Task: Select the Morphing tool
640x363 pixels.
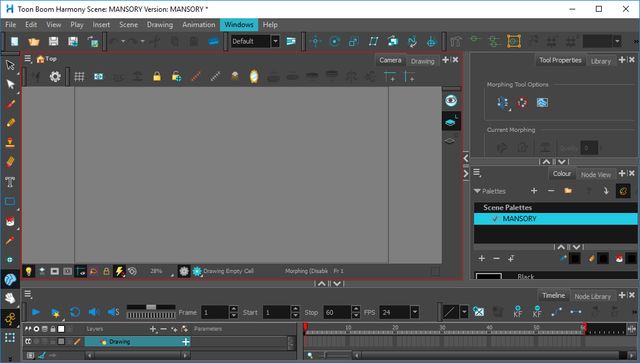Action: [x=10, y=279]
